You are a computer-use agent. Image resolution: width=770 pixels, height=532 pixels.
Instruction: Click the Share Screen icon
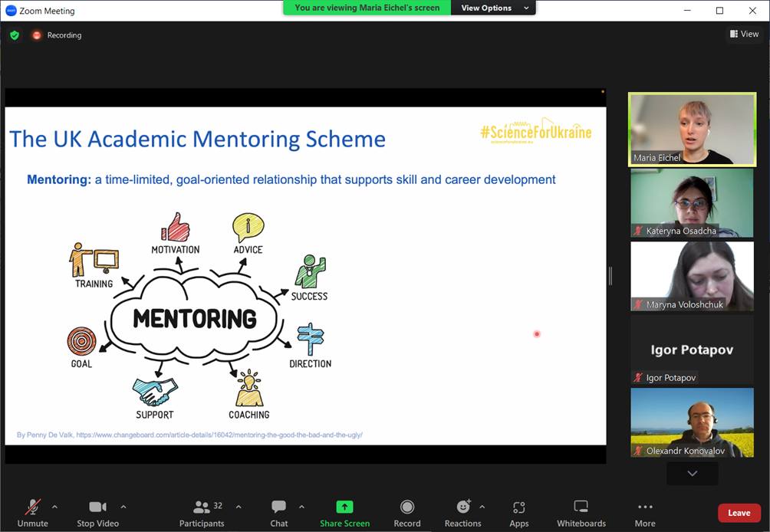click(344, 507)
